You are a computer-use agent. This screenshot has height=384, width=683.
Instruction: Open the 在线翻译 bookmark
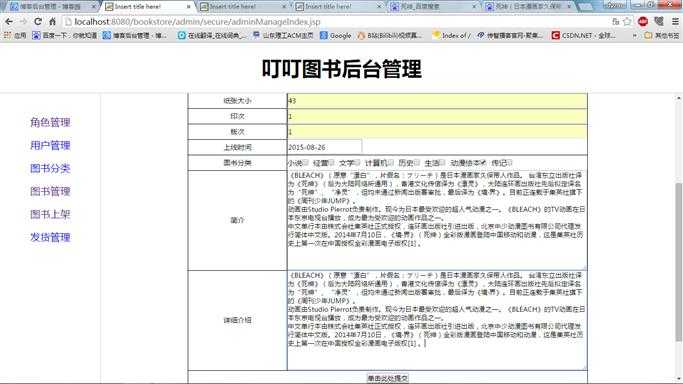pos(212,35)
